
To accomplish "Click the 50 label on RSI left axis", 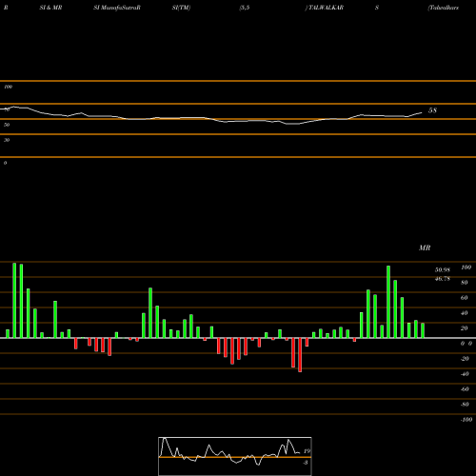I will click(7, 125).
